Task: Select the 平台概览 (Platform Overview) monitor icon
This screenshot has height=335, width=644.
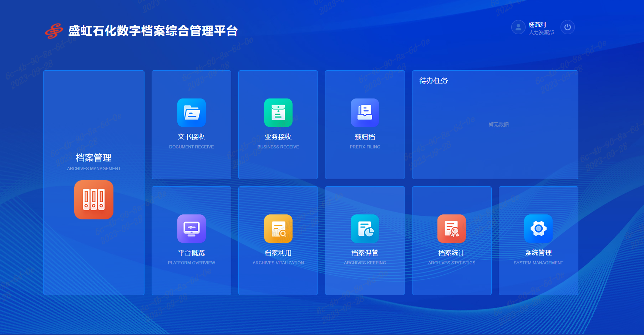Action: [x=191, y=229]
